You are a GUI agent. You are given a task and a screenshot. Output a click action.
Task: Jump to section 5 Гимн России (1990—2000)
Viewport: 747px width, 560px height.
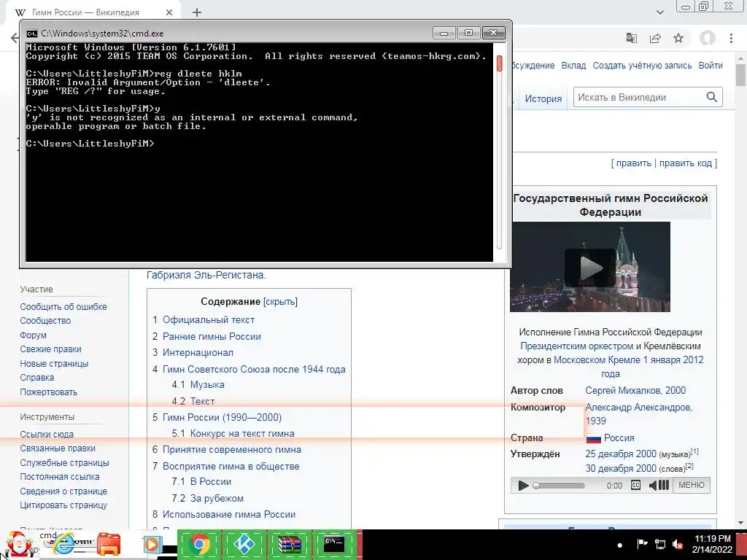pos(222,417)
